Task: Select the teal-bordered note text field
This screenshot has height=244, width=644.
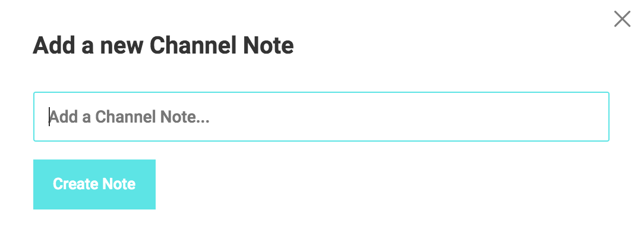Action: pos(321,117)
